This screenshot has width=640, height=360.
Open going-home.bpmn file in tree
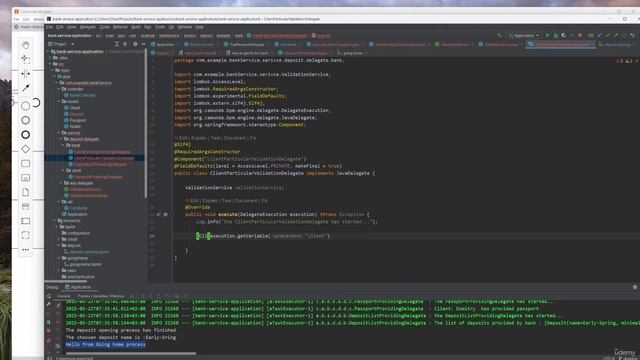pos(85,264)
